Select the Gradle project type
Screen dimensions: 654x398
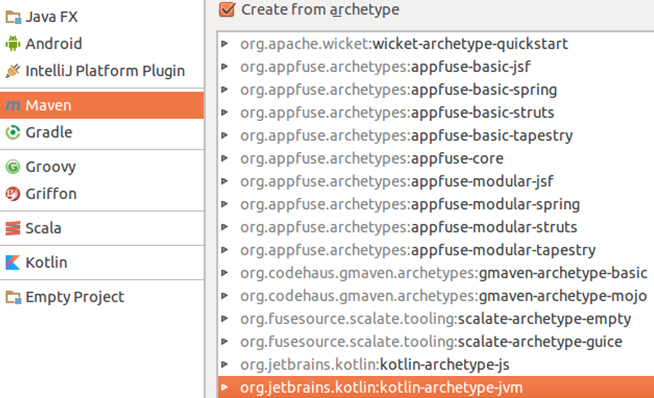pos(102,132)
